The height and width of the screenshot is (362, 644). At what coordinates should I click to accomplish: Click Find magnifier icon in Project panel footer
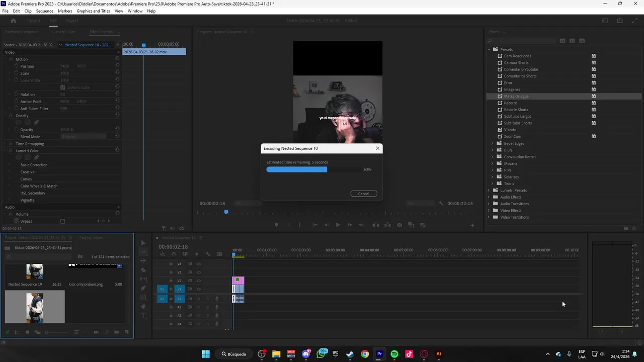pyautogui.click(x=106, y=332)
